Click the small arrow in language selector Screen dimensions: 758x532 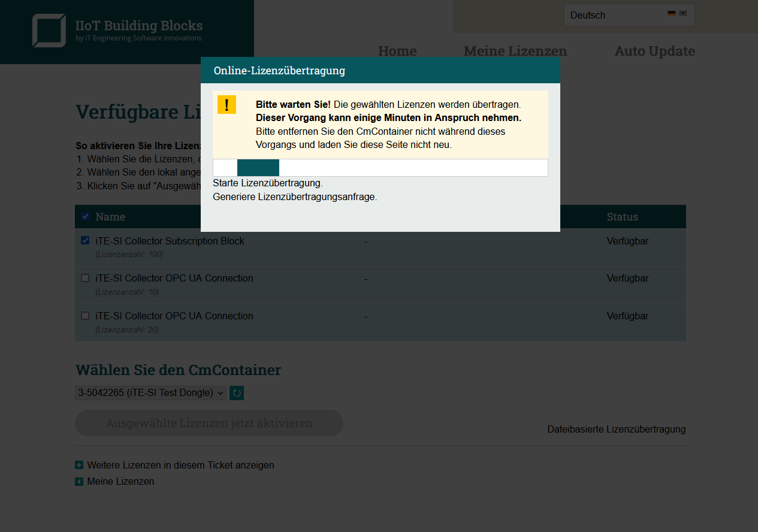point(683,14)
